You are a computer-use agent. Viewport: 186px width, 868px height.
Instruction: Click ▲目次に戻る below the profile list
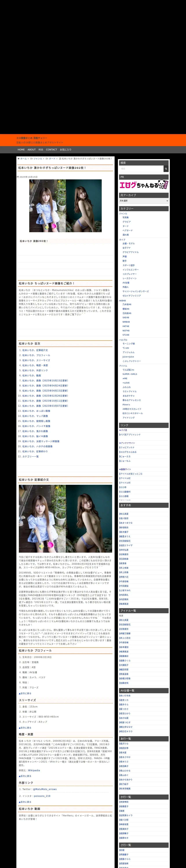(25, 693)
